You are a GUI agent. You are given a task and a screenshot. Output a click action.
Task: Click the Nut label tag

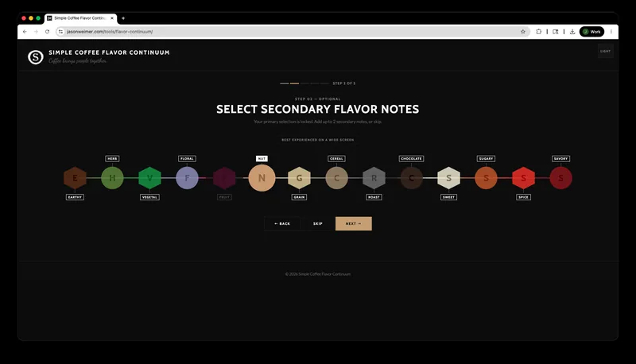[x=262, y=158]
